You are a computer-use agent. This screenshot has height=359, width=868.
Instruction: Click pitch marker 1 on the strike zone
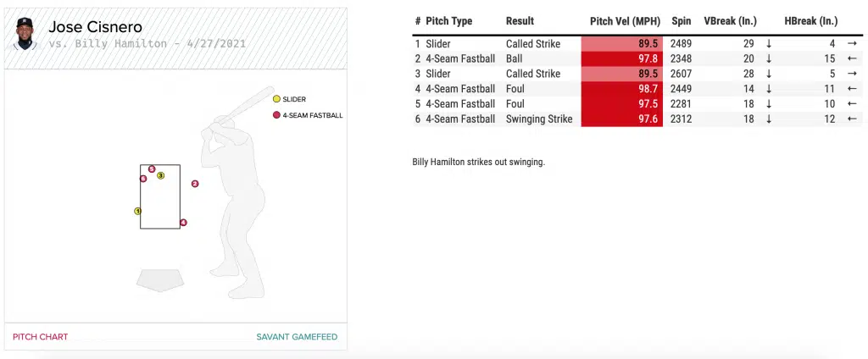click(137, 211)
